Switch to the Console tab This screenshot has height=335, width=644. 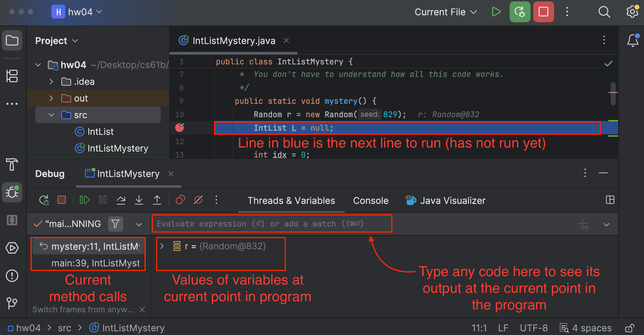tap(371, 200)
